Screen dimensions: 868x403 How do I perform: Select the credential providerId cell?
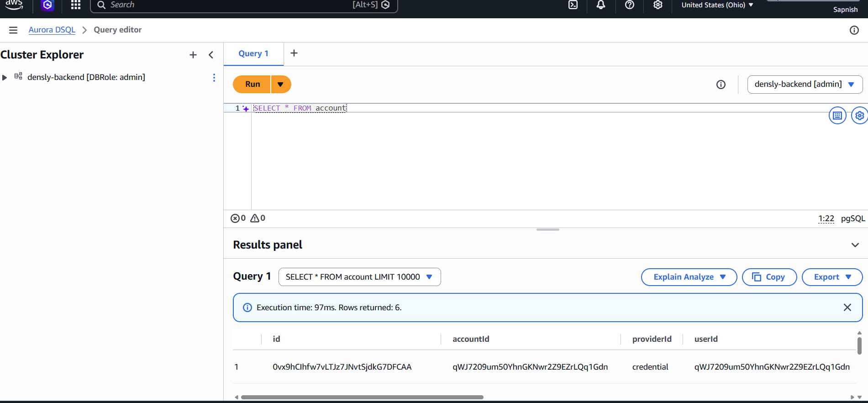pyautogui.click(x=650, y=367)
